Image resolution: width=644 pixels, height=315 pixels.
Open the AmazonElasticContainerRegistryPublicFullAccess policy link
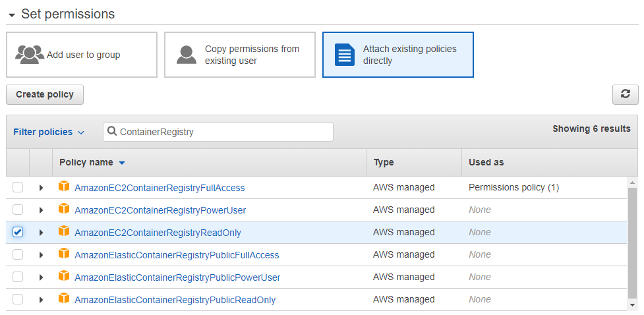click(177, 255)
